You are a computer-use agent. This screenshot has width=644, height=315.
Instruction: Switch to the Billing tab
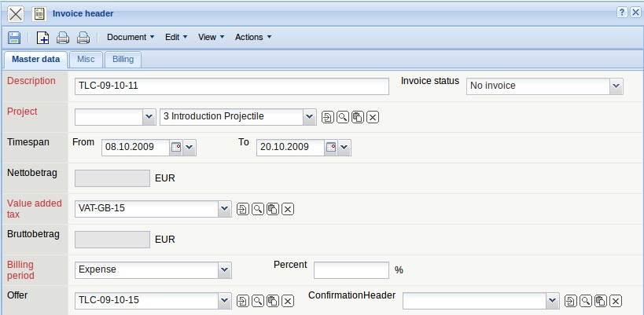pyautogui.click(x=123, y=59)
